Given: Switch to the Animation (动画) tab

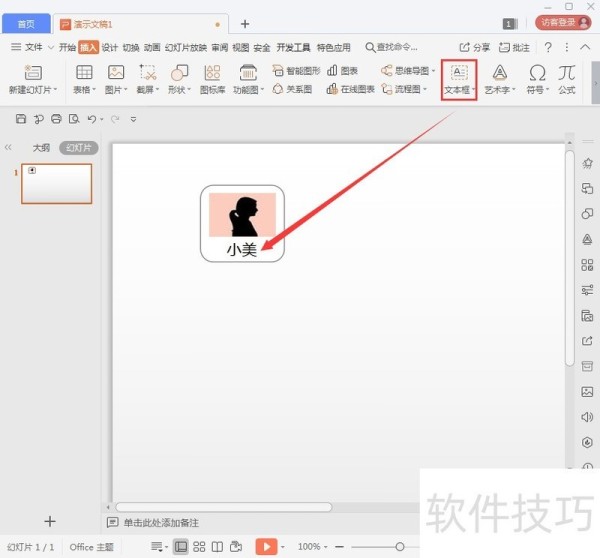Looking at the screenshot, I should click(152, 47).
